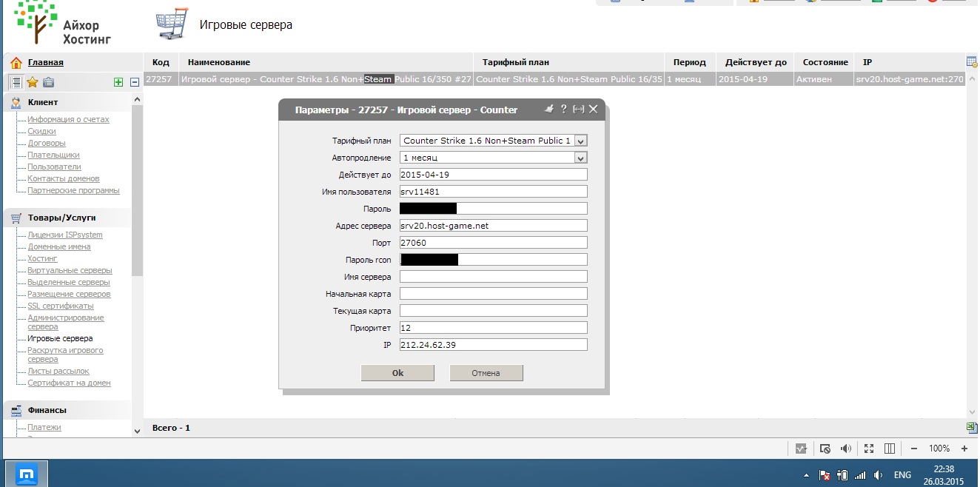Select Игровые сервера menu item
The width and height of the screenshot is (980, 487).
60,339
